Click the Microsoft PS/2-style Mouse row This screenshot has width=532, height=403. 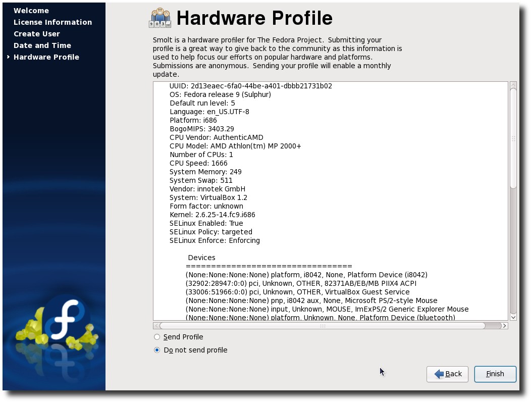point(311,300)
